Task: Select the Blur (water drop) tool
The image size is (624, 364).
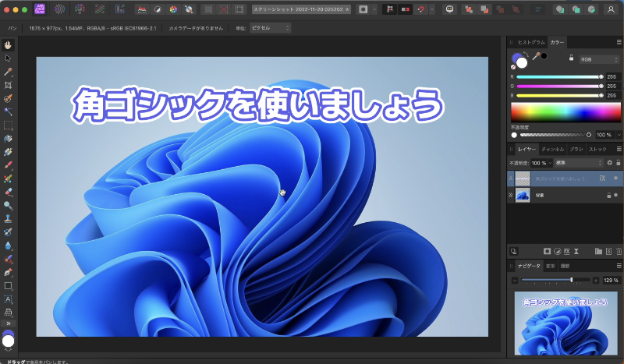Action: pos(8,246)
